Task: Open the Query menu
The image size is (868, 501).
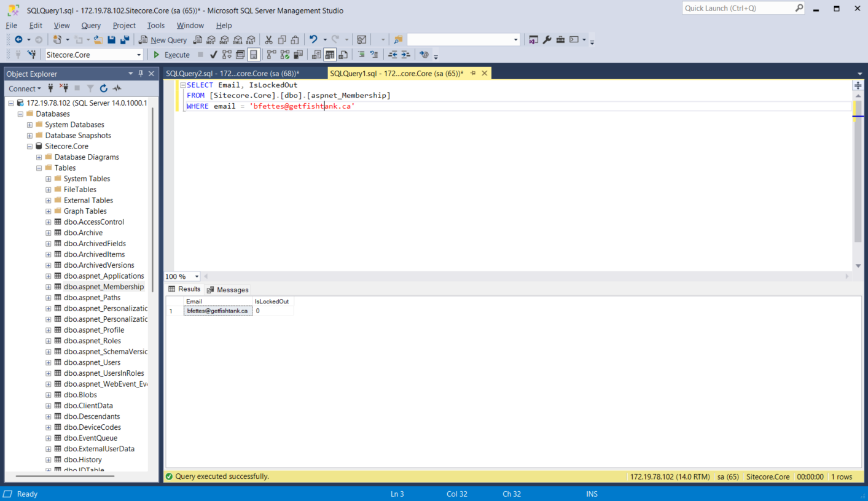Action: [91, 25]
